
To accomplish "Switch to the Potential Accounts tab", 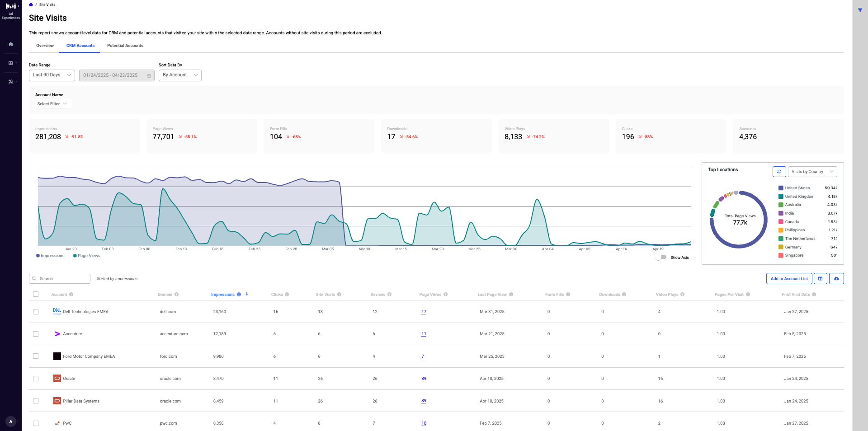I will pyautogui.click(x=125, y=46).
